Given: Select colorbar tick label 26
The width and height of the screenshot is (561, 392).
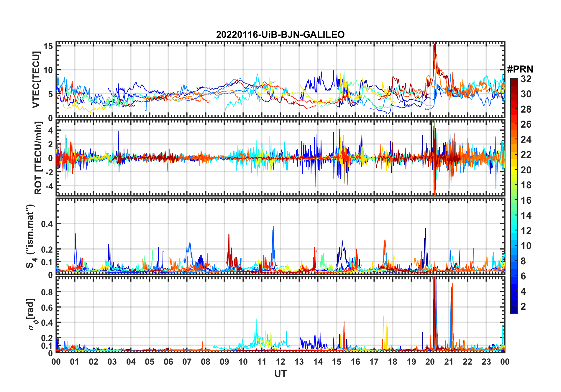Looking at the screenshot, I should coord(526,124).
